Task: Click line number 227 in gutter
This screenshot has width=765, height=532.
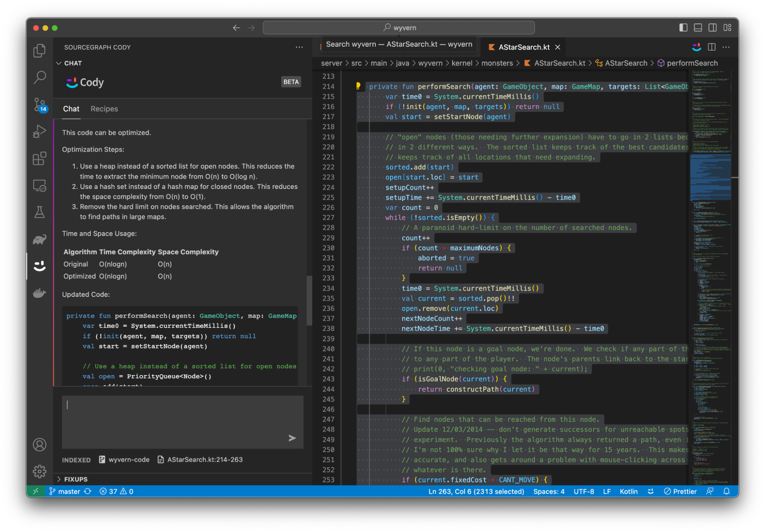Action: pos(328,218)
